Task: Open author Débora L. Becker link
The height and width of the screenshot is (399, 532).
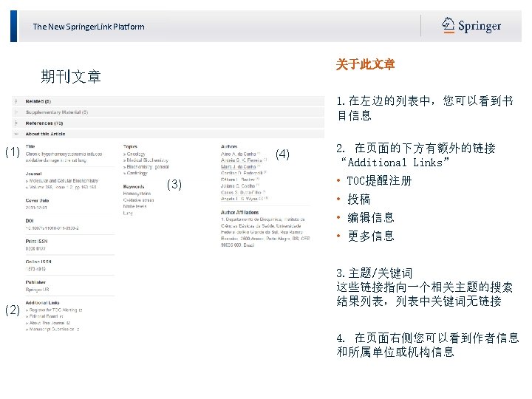Action: 239,179
